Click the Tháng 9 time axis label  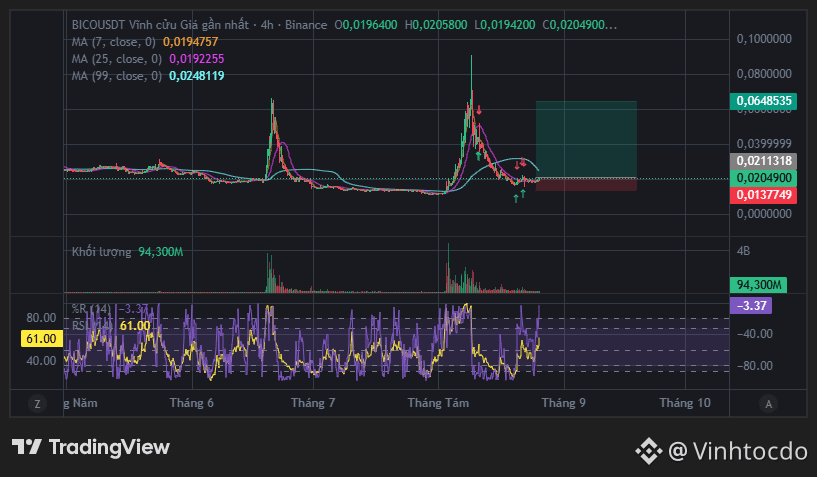pyautogui.click(x=564, y=403)
